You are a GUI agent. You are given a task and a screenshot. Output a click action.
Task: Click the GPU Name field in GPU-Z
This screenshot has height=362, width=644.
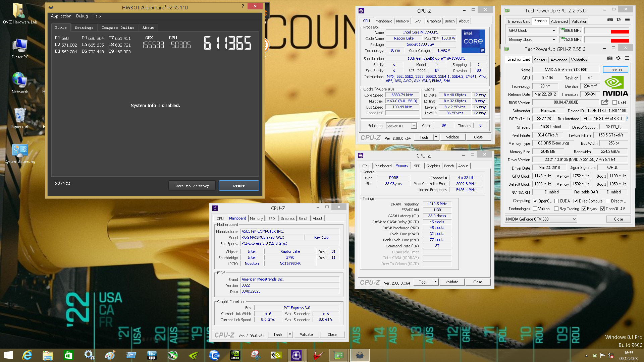pyautogui.click(x=566, y=70)
